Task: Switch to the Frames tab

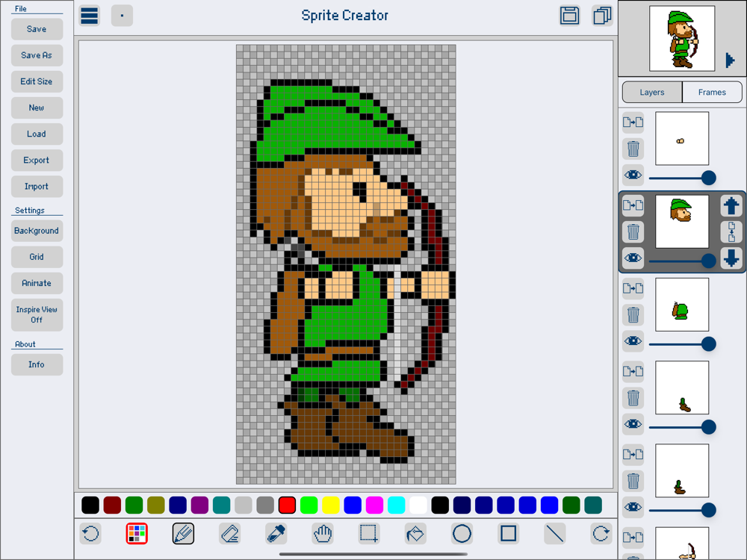Action: [x=712, y=92]
